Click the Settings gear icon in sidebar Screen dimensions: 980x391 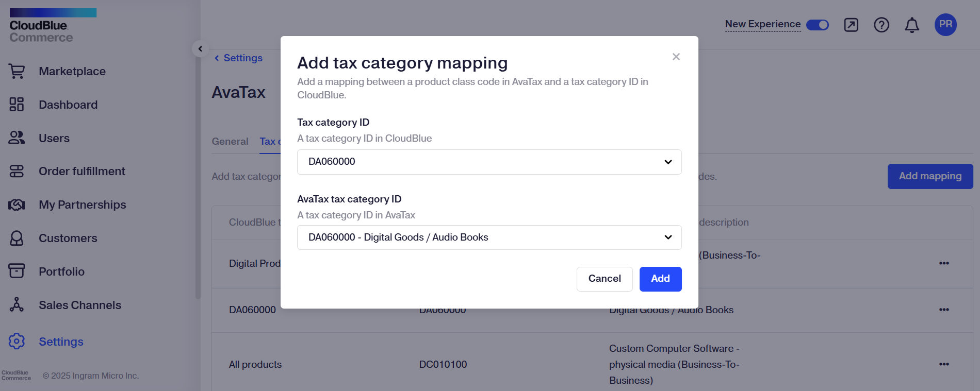tap(17, 341)
